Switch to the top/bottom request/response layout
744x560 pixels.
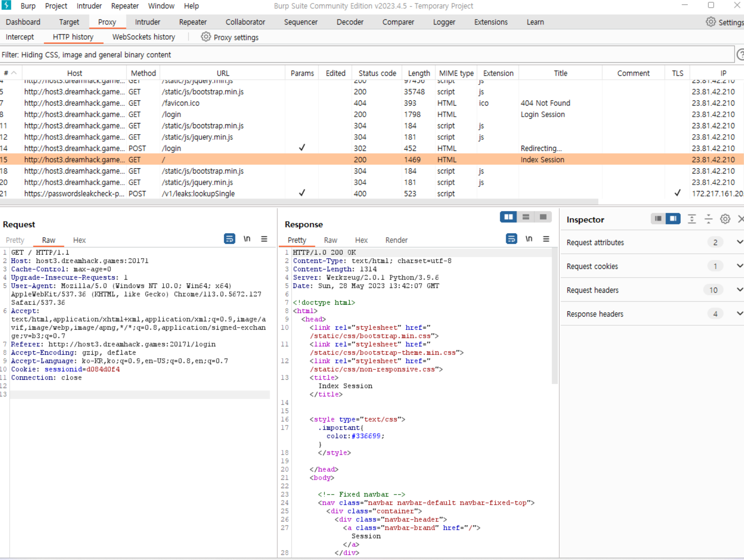526,217
